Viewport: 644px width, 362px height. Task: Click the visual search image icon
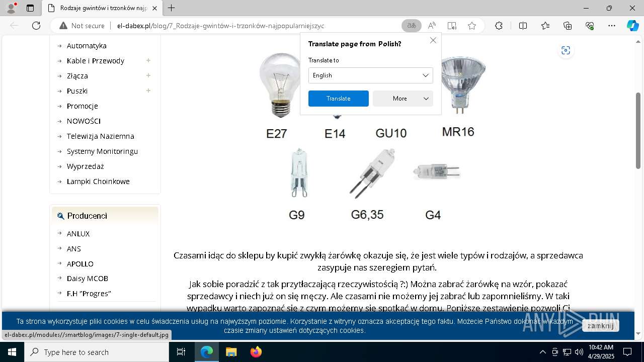pyautogui.click(x=566, y=50)
